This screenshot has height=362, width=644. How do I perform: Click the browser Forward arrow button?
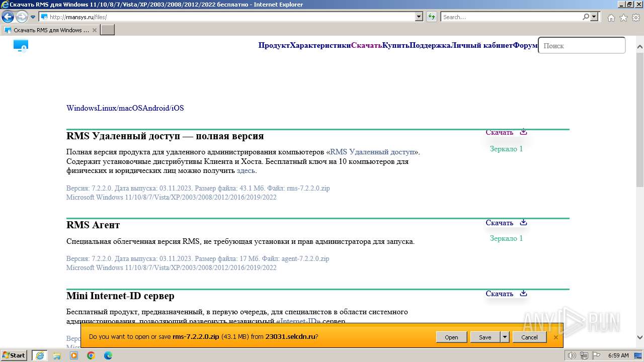coord(22,17)
